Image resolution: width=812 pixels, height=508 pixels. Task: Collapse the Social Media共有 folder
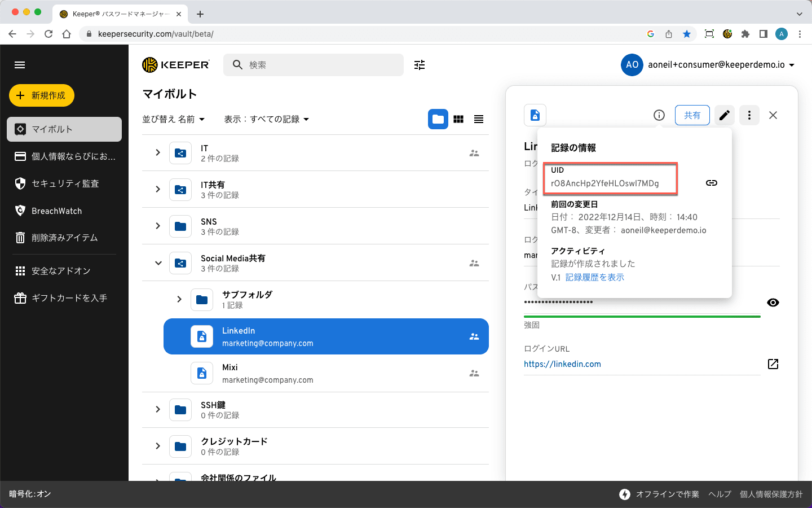158,263
